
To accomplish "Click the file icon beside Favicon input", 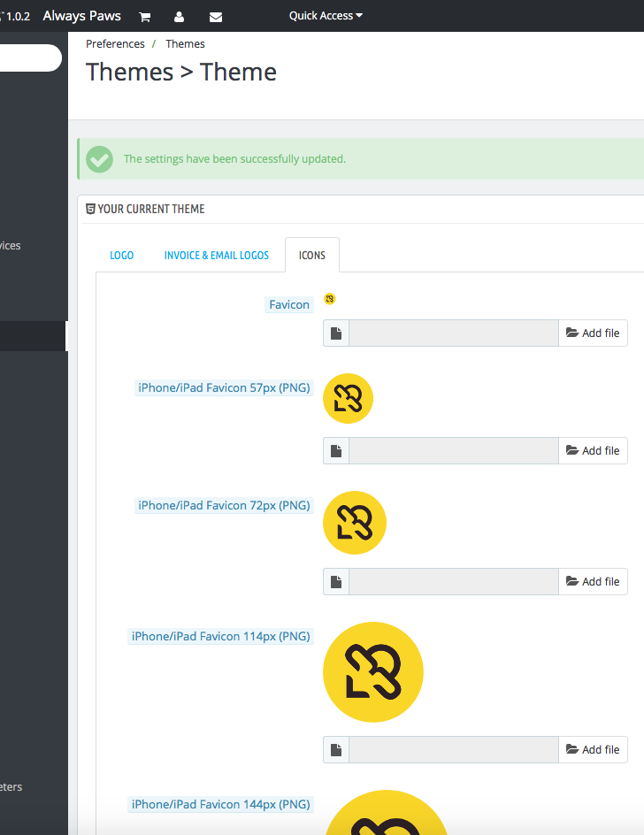I will (336, 333).
